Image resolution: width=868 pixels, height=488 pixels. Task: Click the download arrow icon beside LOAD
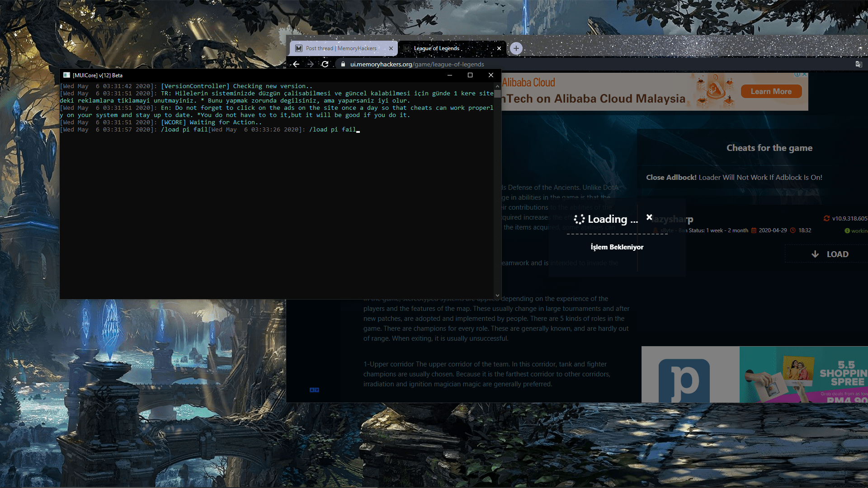pos(815,254)
